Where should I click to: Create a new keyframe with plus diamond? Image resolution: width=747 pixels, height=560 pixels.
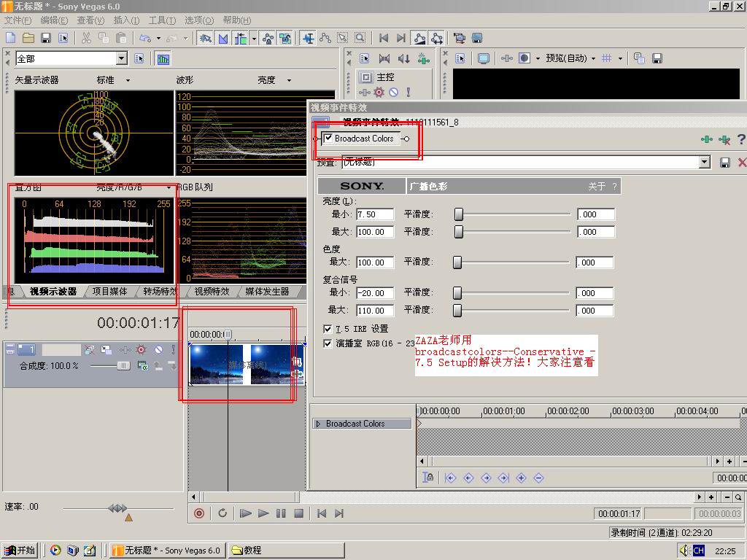[521, 478]
